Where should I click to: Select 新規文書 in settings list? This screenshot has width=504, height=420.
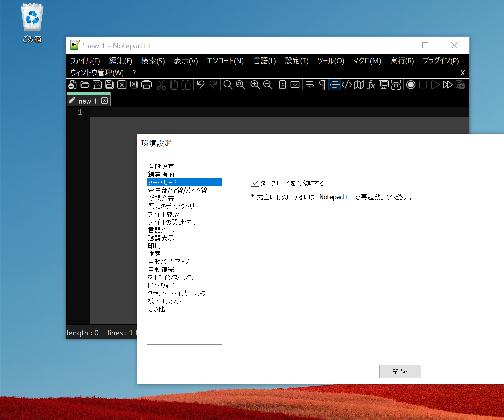pyautogui.click(x=184, y=198)
